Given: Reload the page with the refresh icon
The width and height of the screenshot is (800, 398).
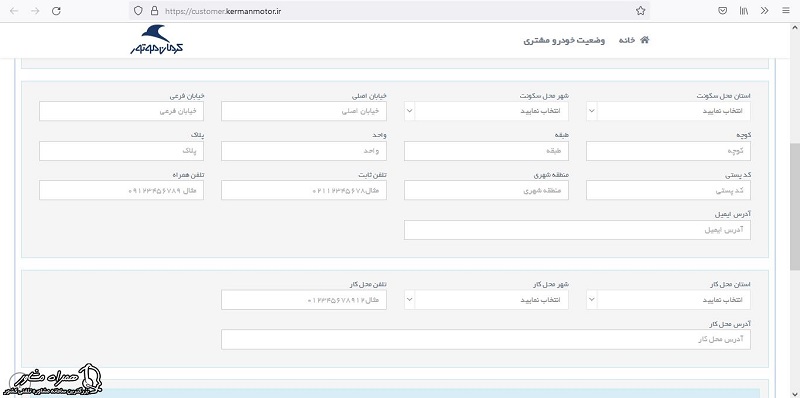Looking at the screenshot, I should tap(57, 11).
